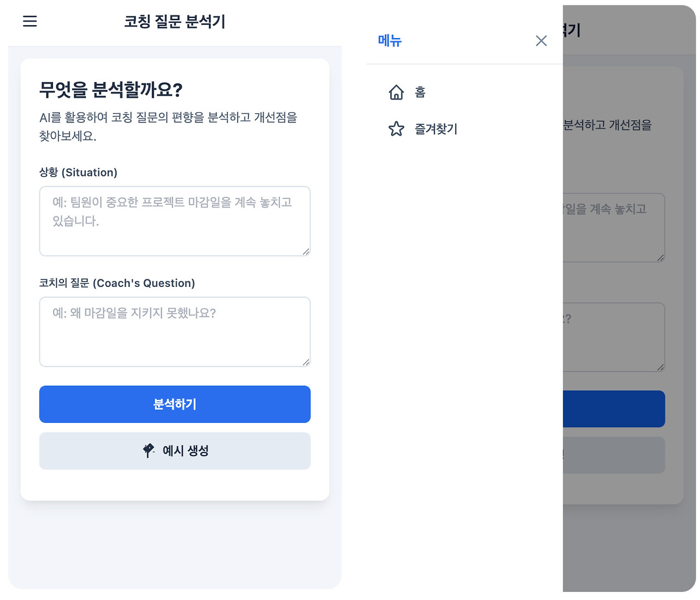Image resolution: width=700 pixels, height=600 pixels.
Task: Click the star icon for favorites
Action: (x=396, y=129)
